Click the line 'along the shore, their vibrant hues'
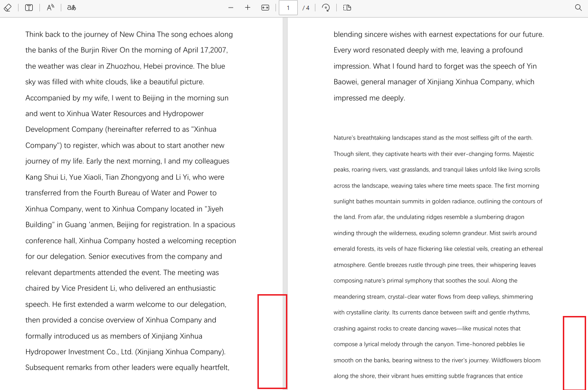 428,376
